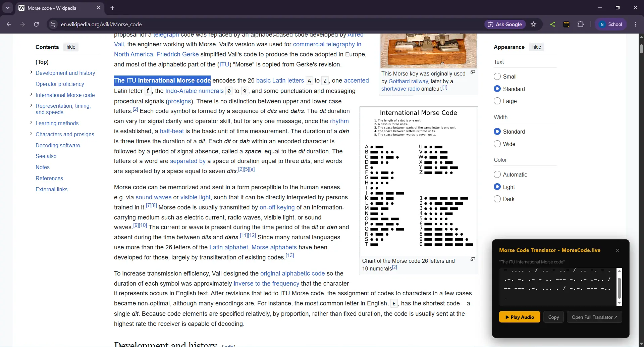
Task: Open Chrome's three-dot menu
Action: (636, 24)
